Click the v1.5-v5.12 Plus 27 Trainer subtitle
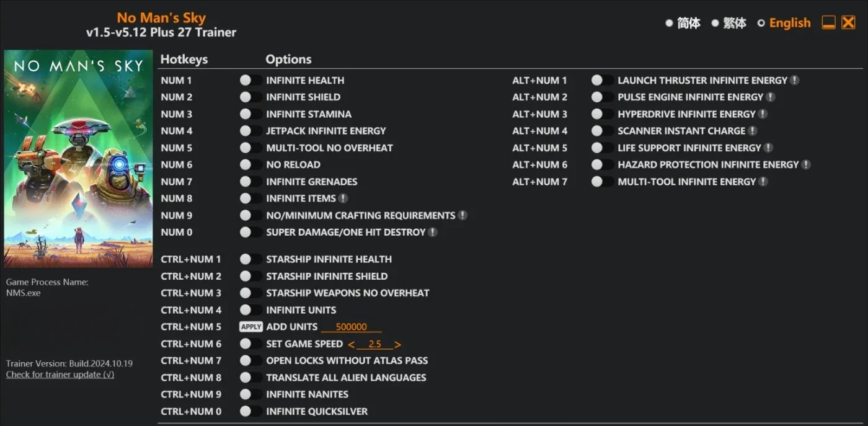This screenshot has height=426, width=868. pyautogui.click(x=161, y=32)
